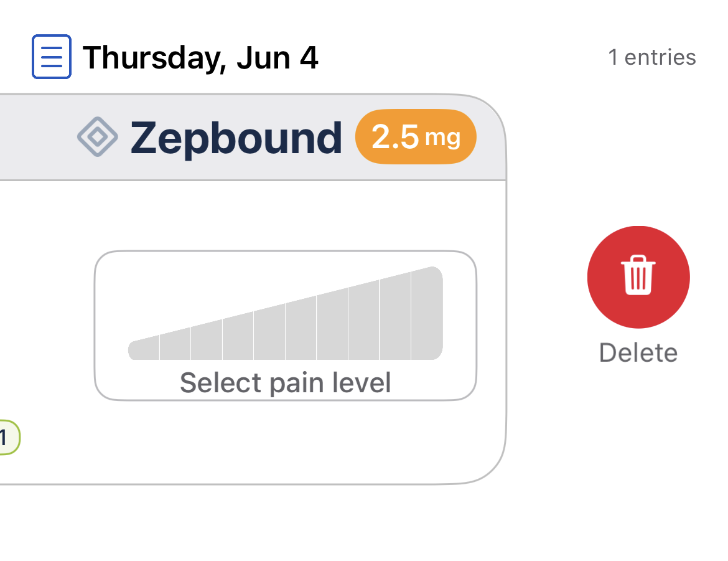The width and height of the screenshot is (728, 561).
Task: Click the red trash Delete button
Action: pyautogui.click(x=638, y=277)
